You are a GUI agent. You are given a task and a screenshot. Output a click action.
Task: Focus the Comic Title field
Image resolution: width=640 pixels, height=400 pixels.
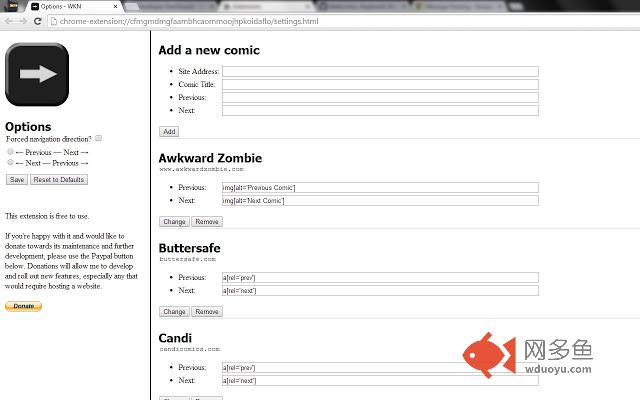380,84
